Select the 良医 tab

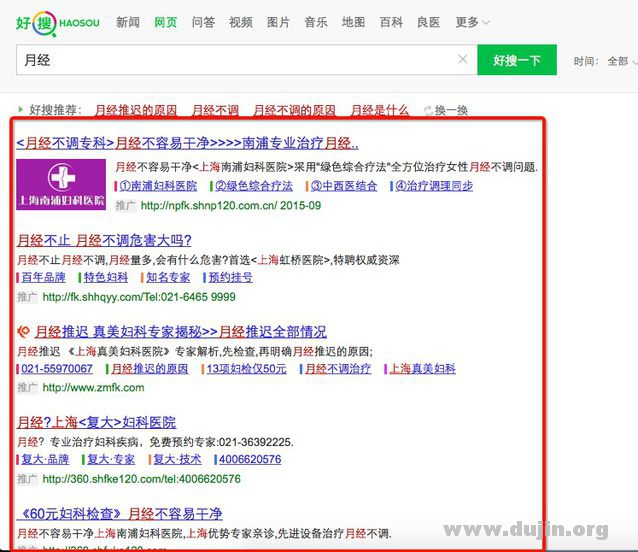pos(428,22)
